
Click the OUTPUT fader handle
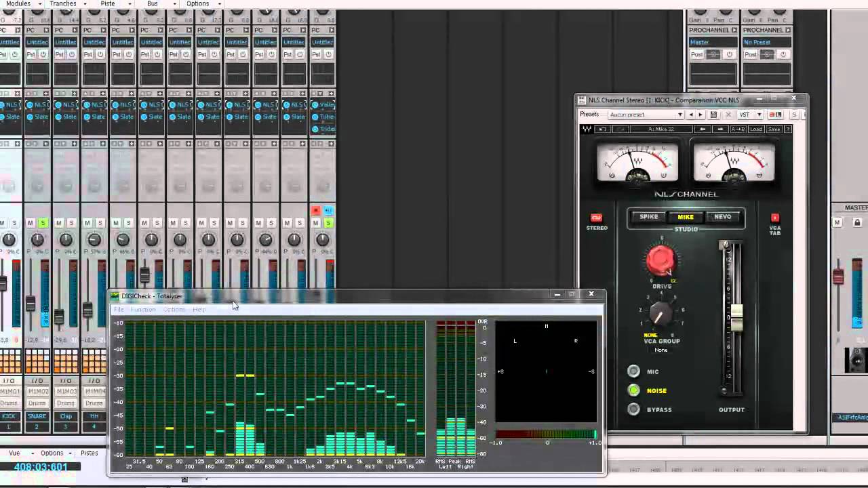tap(736, 317)
